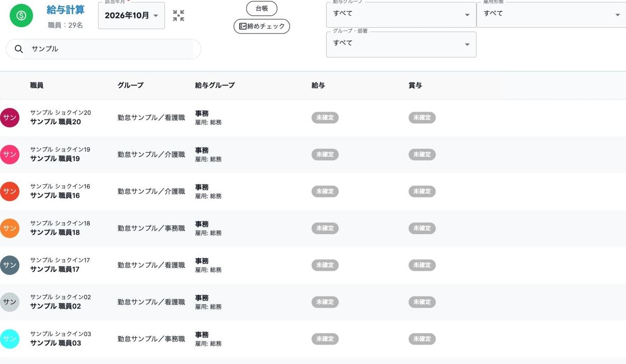Click 賞与 未確定 badge for 職員03
Viewport: 626px width, 364px height.
422,339
